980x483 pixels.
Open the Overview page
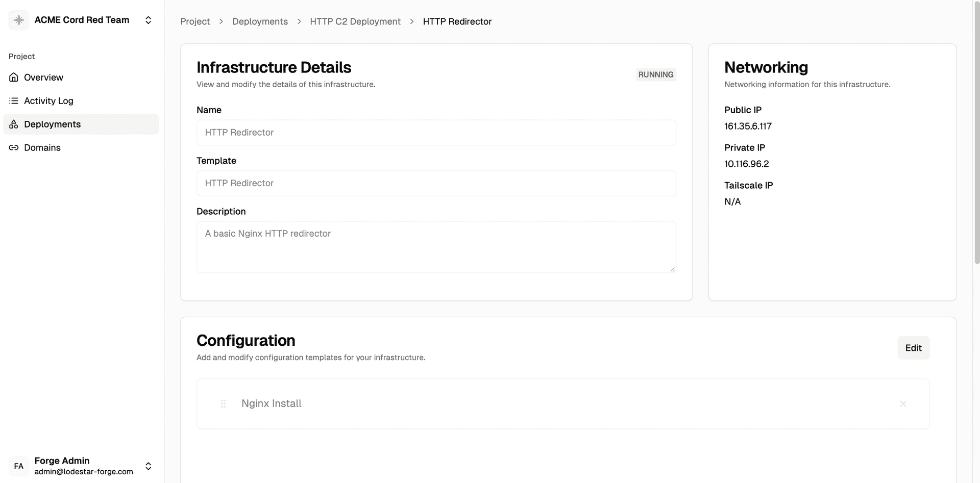coord(81,78)
